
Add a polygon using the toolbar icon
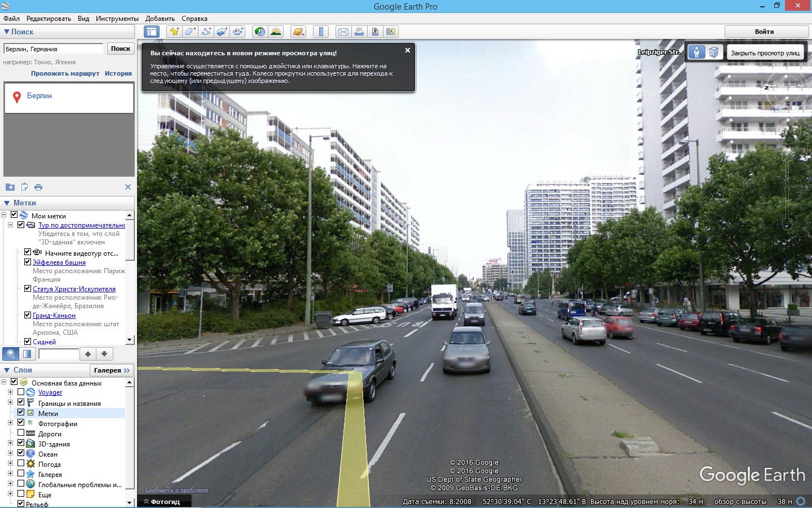191,32
